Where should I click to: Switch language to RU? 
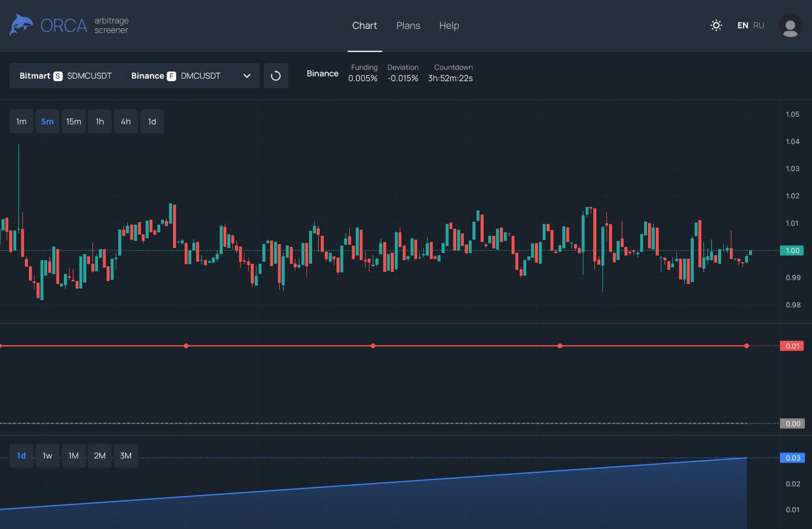coord(758,25)
